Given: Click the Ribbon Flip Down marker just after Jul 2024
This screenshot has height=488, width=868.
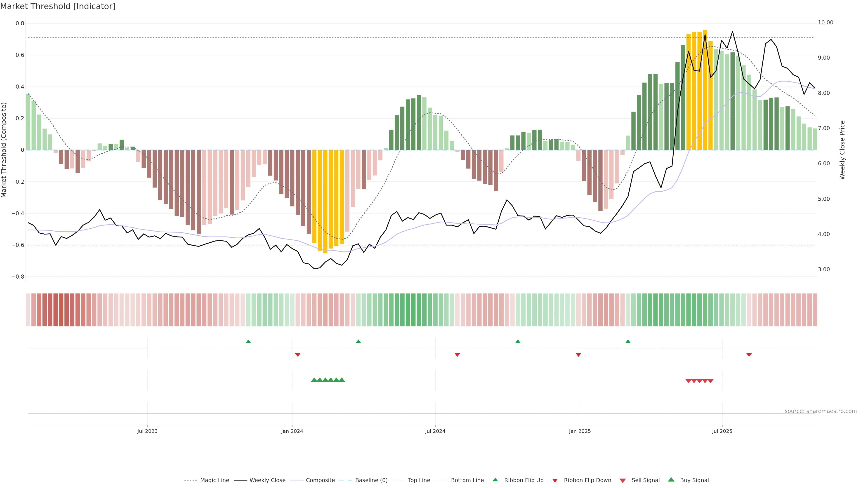Looking at the screenshot, I should [457, 355].
